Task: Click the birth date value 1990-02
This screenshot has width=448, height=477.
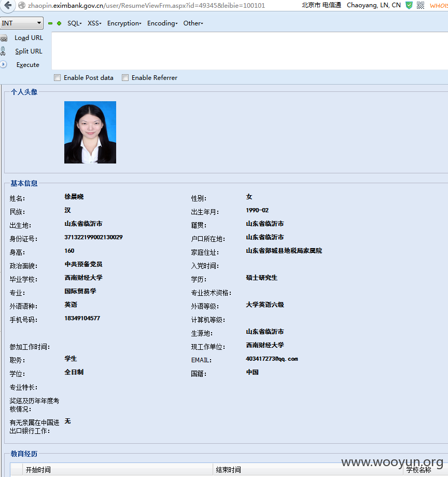Action: click(x=257, y=210)
